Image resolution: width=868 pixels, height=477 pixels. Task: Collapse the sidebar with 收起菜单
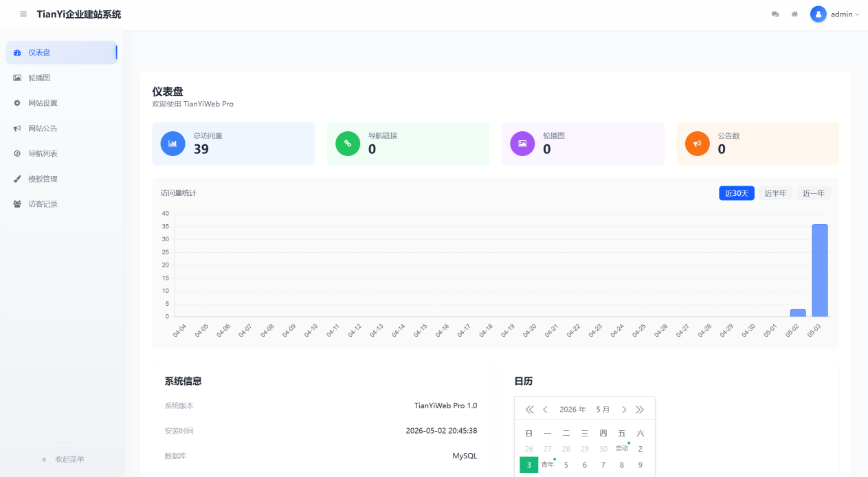[x=63, y=459]
